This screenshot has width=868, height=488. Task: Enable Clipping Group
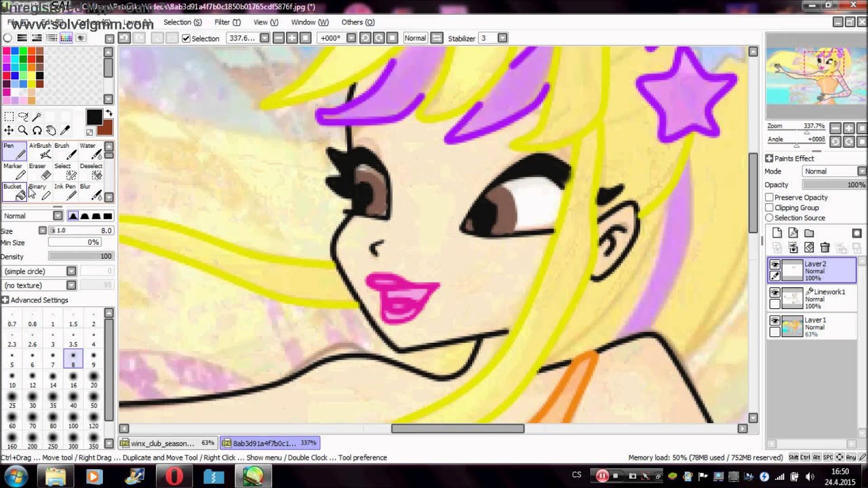769,207
